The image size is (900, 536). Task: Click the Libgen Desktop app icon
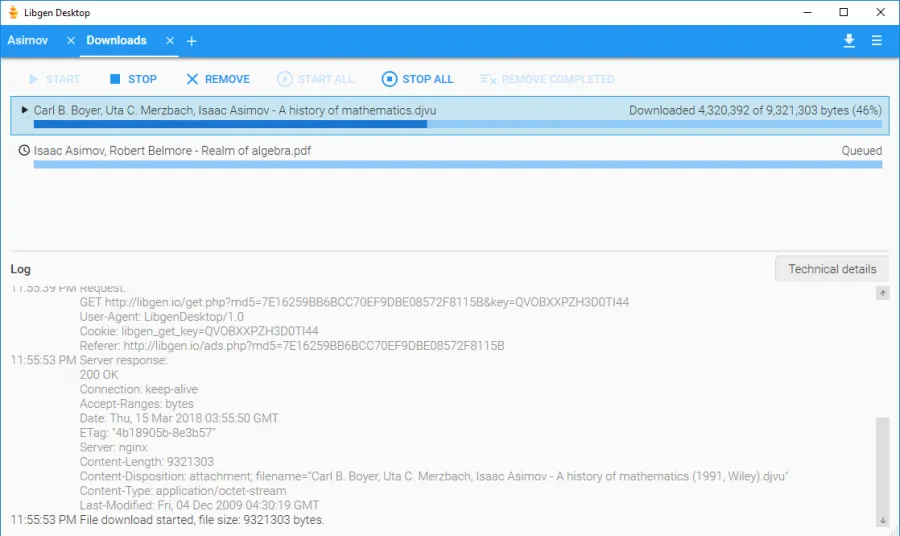[13, 12]
